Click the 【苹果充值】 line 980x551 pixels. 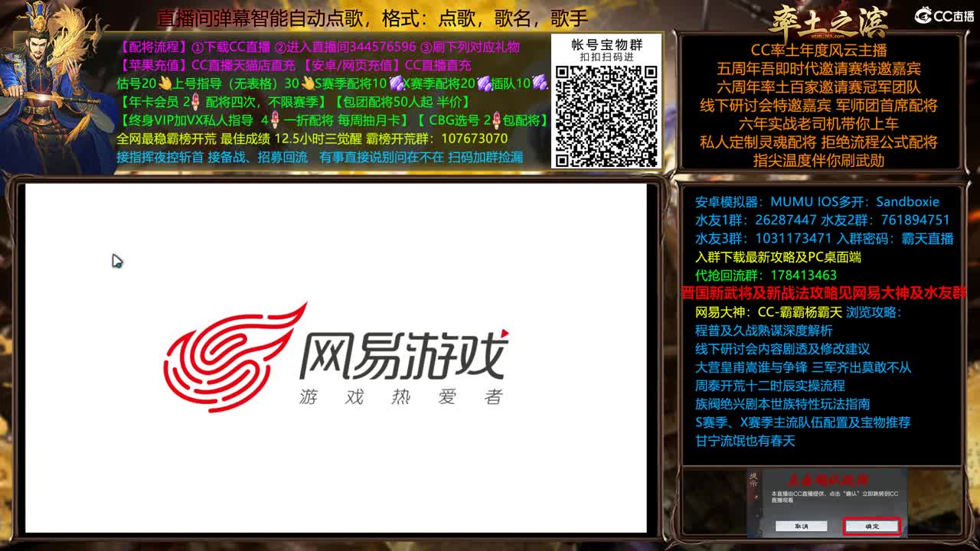(295, 66)
